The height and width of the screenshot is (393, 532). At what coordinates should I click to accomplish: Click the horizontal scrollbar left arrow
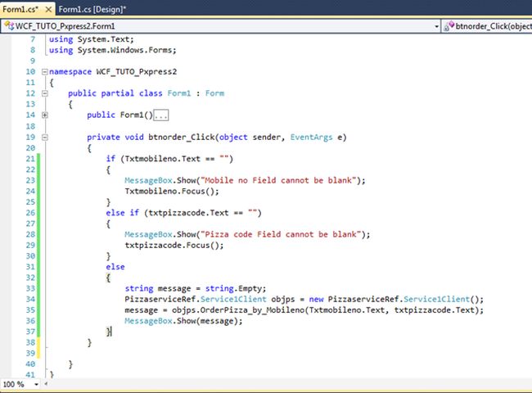[x=46, y=384]
